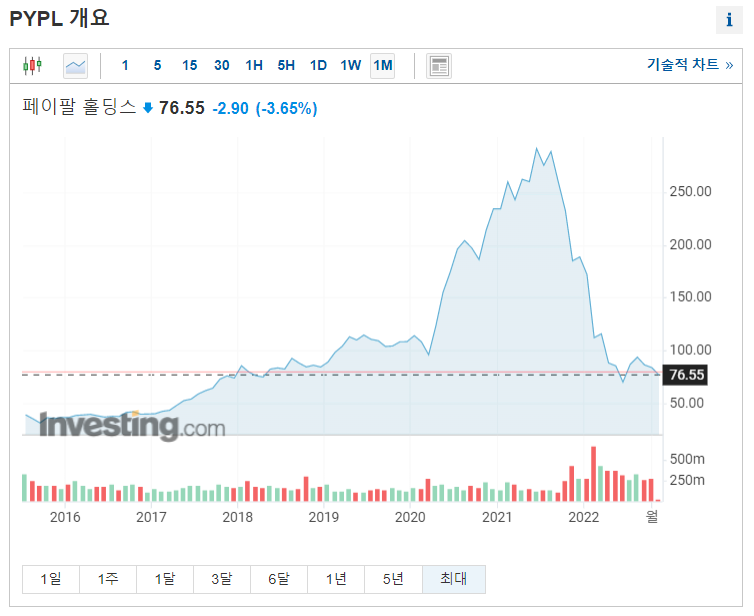The image size is (754, 616).
Task: Select the area line chart icon
Action: pos(75,66)
